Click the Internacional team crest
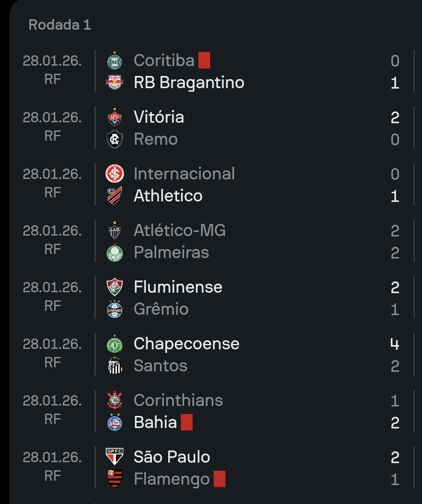 point(115,174)
